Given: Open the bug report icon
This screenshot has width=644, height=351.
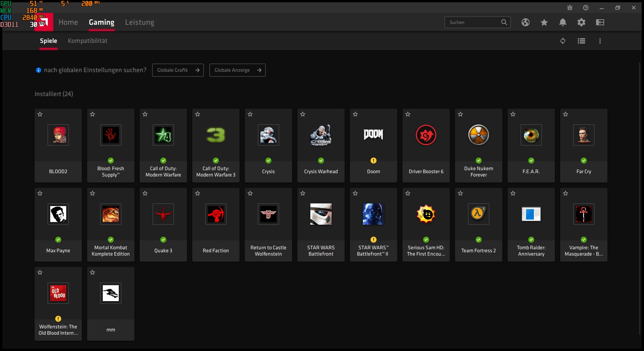Looking at the screenshot, I should [570, 8].
